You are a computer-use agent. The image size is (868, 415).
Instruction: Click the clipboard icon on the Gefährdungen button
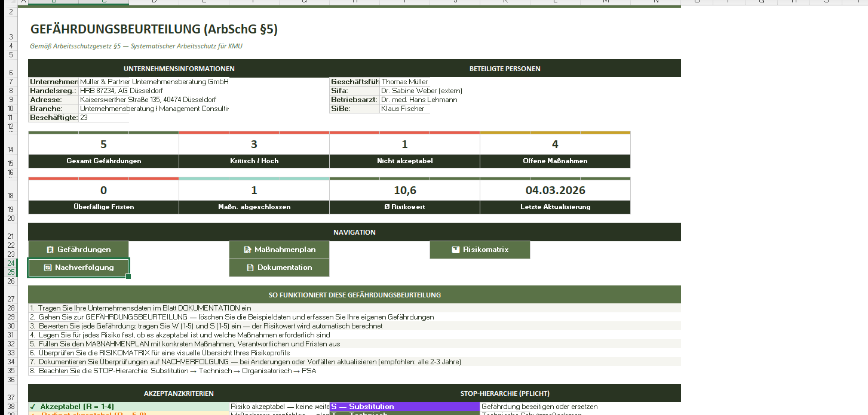pyautogui.click(x=50, y=250)
